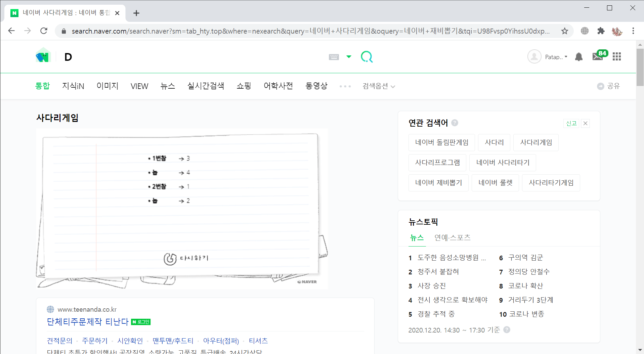Open news topic 코로나 변종

pyautogui.click(x=526, y=314)
